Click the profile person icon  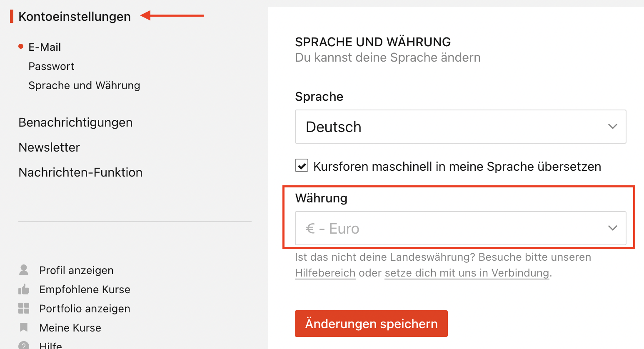click(x=24, y=270)
